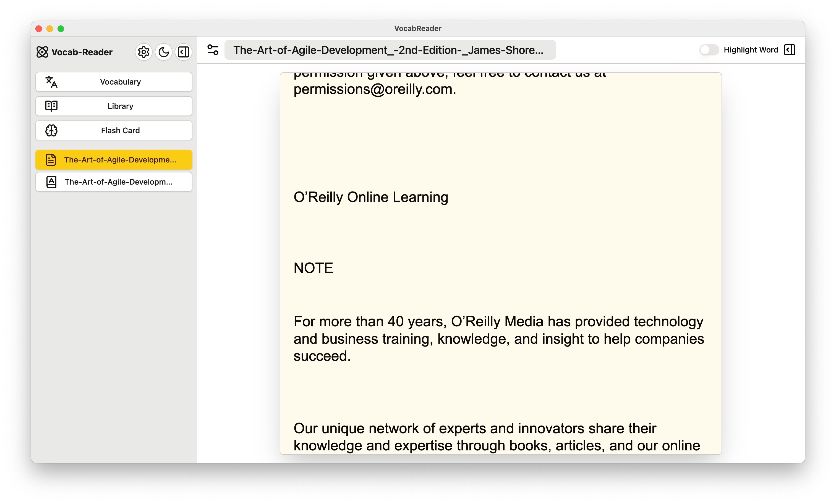Open the Library section
Screen dimensions: 836x504
coord(114,106)
